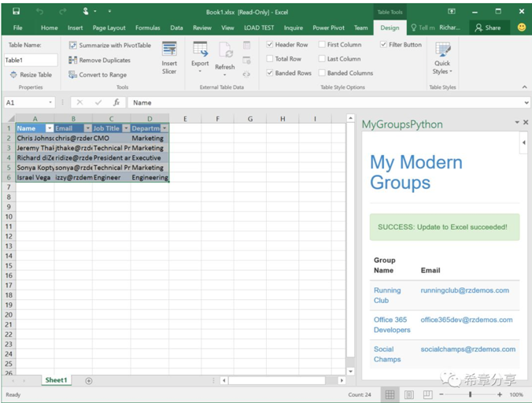This screenshot has height=403, width=532.
Task: Enable the Banded Columns checkbox
Action: click(x=322, y=73)
